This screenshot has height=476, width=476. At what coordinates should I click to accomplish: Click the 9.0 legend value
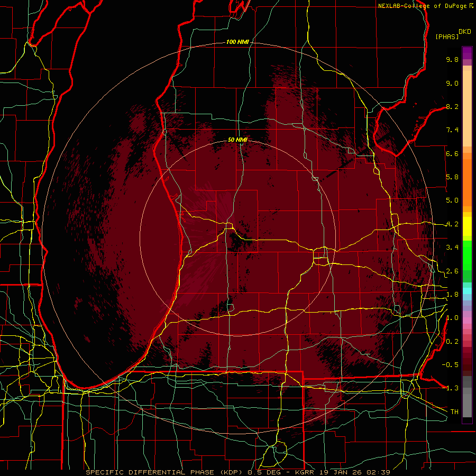[x=452, y=83]
